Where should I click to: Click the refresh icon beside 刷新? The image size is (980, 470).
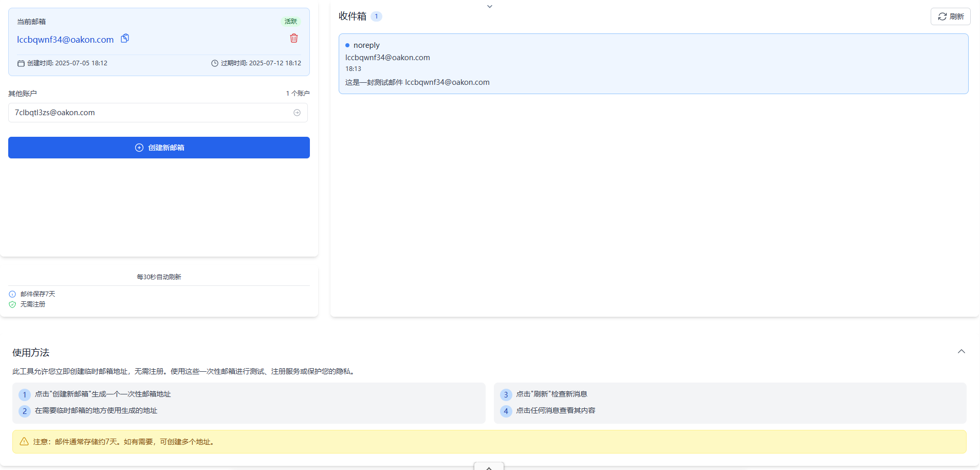pos(942,16)
